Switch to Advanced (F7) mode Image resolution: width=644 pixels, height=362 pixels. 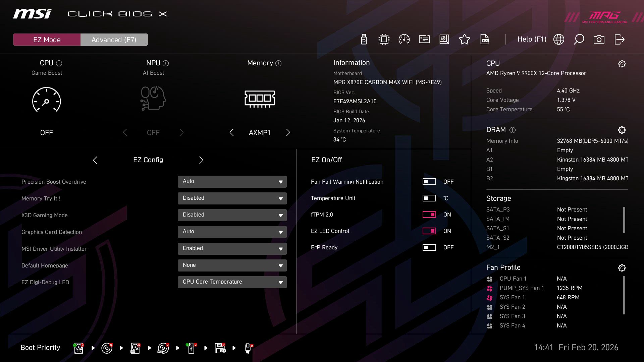114,39
